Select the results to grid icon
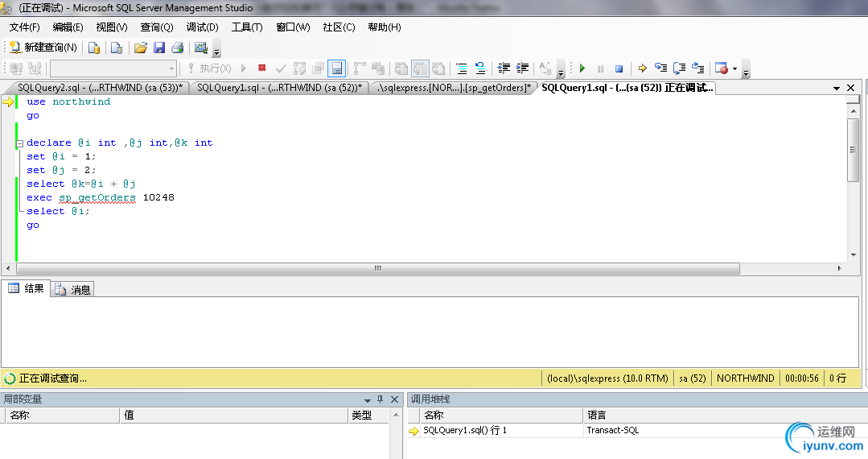The height and width of the screenshot is (459, 868). click(420, 68)
